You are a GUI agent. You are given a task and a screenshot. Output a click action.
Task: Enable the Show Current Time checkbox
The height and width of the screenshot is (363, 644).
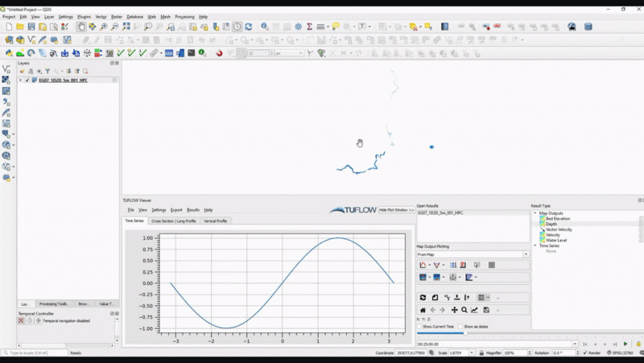click(x=419, y=327)
